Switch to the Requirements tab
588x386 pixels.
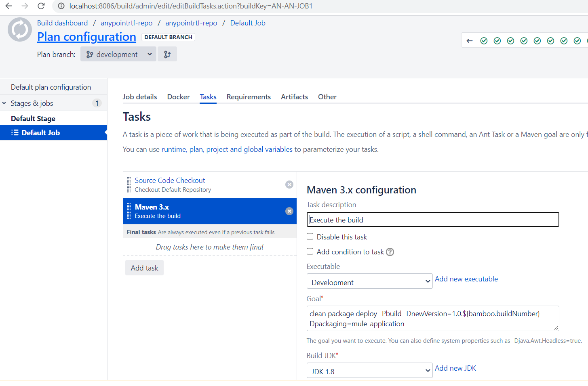249,97
